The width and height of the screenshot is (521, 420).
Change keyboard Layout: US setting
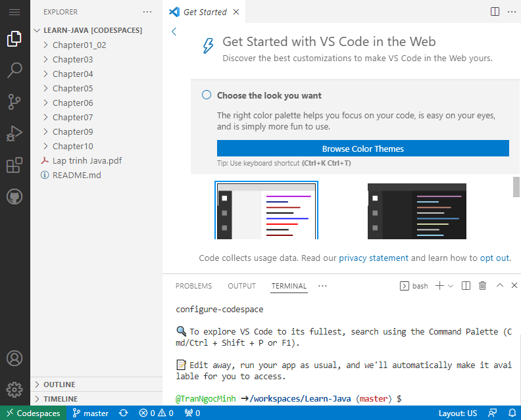pos(458,413)
